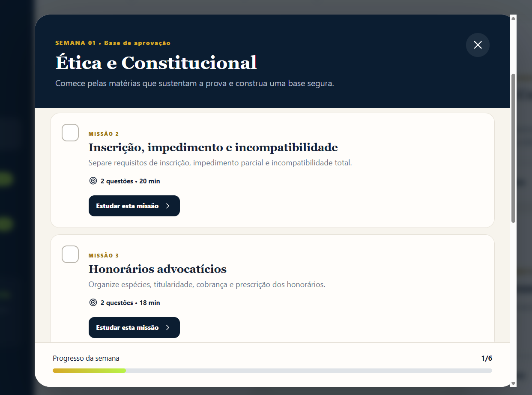Close the Ética e Constitucional modal
Image resolution: width=532 pixels, height=395 pixels.
tap(478, 45)
